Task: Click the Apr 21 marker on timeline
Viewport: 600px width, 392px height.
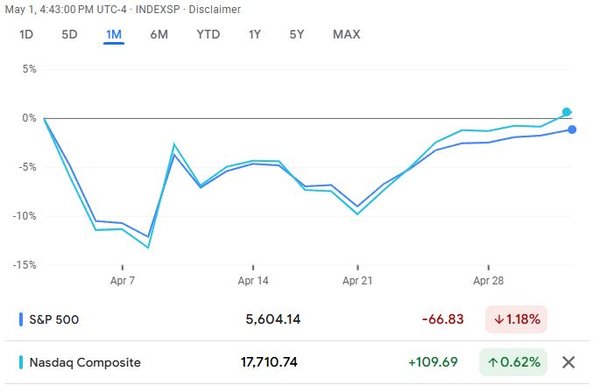Action: [357, 280]
